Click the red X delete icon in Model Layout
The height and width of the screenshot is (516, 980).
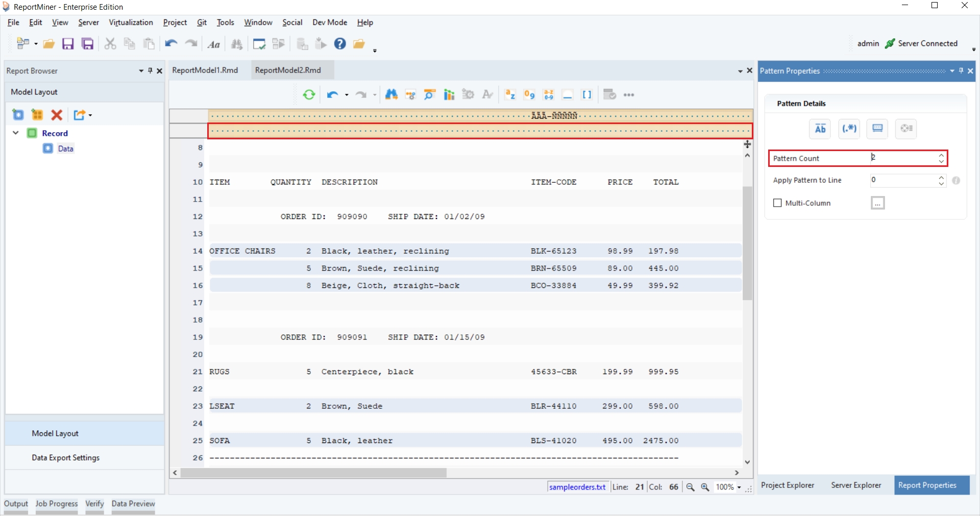[x=57, y=115]
